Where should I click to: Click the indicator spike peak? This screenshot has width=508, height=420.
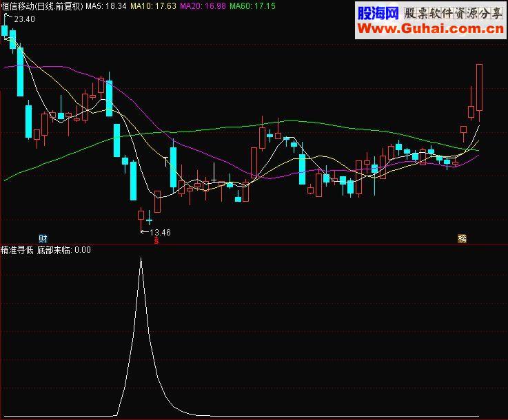pyautogui.click(x=141, y=259)
